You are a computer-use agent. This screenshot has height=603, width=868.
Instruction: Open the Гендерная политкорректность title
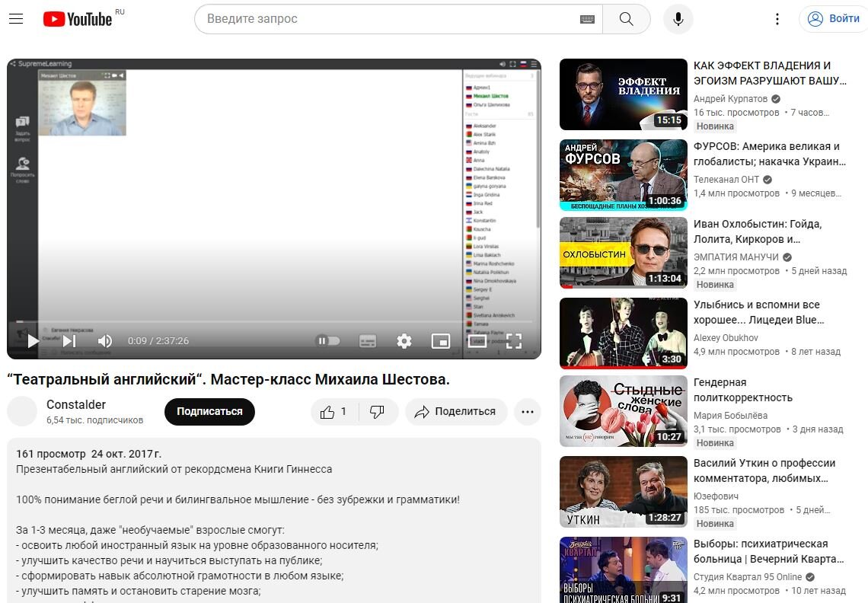[x=743, y=390]
